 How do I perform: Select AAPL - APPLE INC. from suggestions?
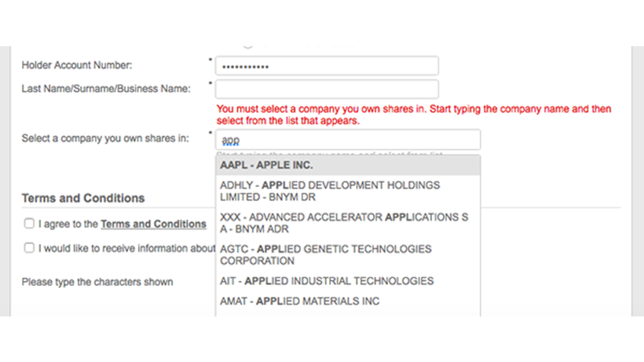[348, 165]
